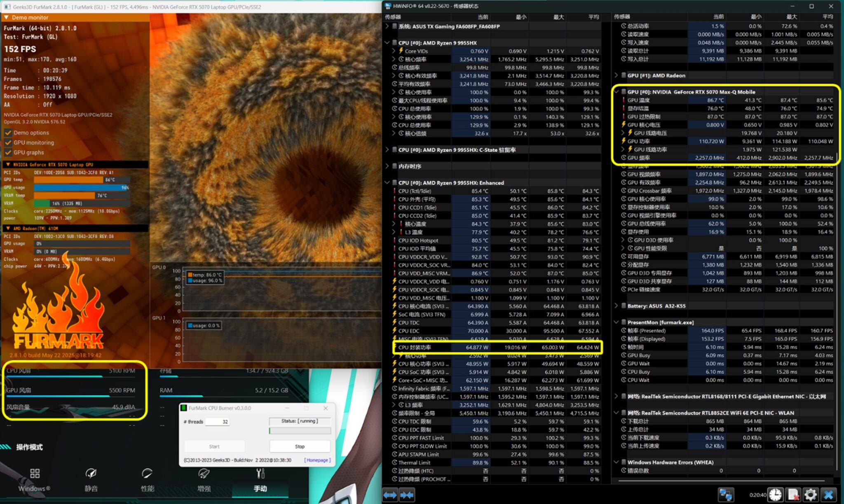
Task: Click lightning icon beside CPU TDC row
Action: (x=395, y=322)
